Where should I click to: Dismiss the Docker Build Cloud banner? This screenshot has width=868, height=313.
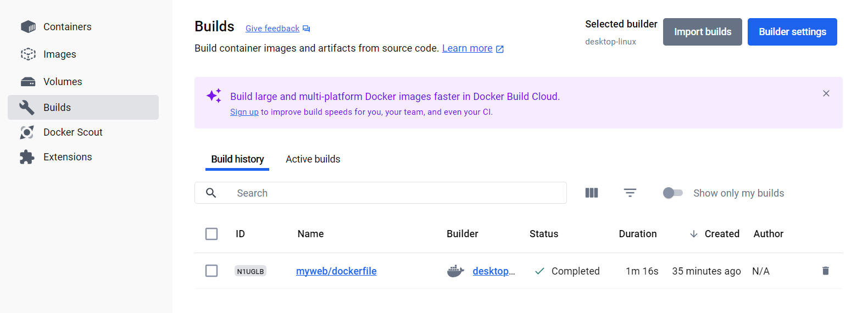(x=826, y=93)
